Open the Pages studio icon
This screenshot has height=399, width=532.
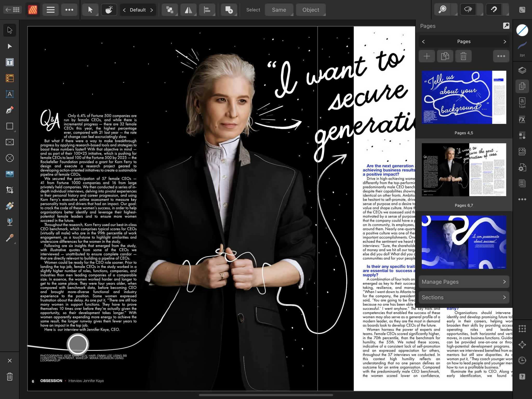coord(522,86)
